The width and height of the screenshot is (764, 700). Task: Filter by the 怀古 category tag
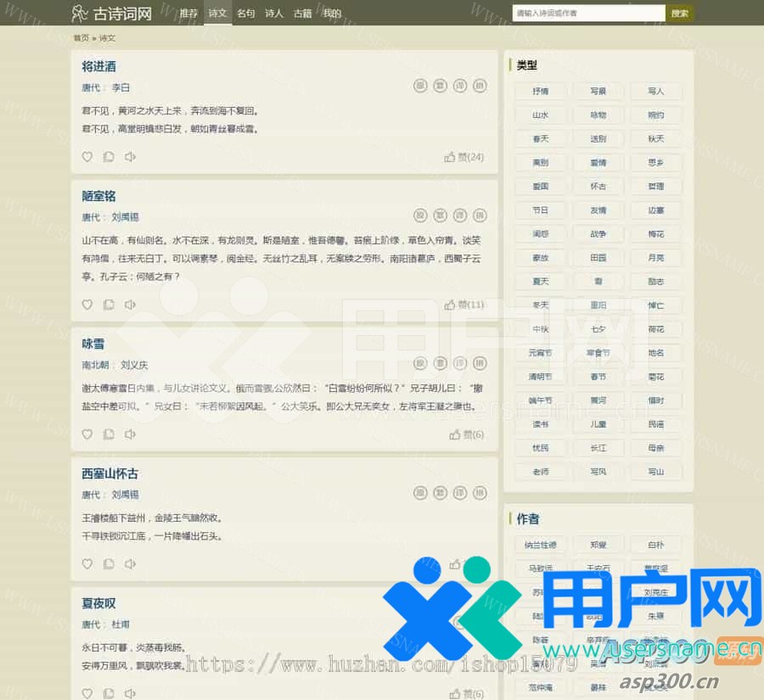click(598, 186)
